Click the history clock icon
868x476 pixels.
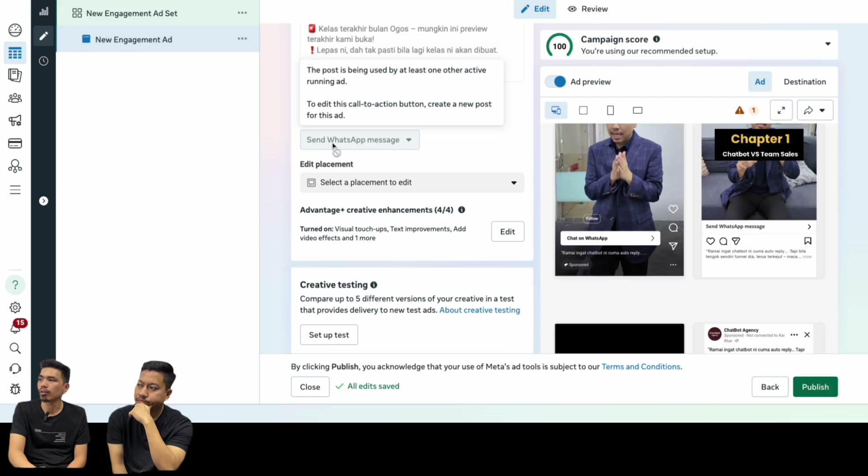click(43, 61)
